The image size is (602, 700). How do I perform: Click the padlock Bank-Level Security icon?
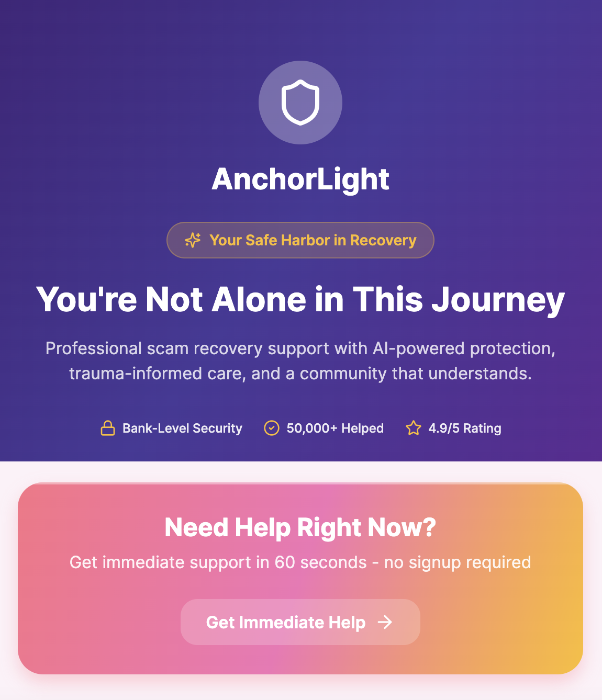pos(108,428)
